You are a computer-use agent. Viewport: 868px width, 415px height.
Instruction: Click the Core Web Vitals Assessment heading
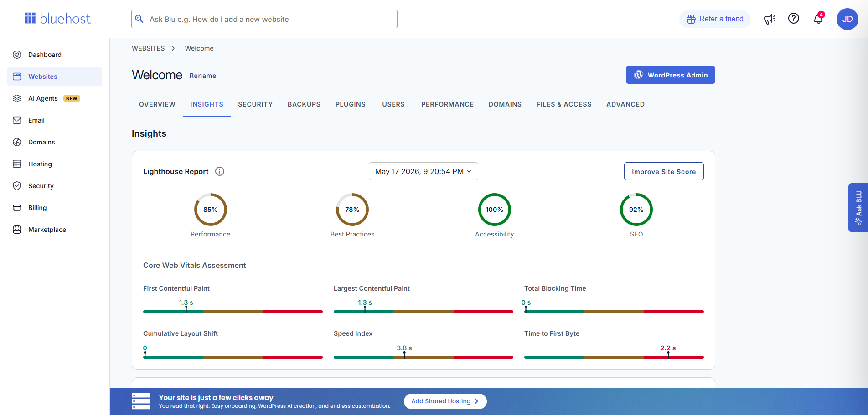pos(195,265)
